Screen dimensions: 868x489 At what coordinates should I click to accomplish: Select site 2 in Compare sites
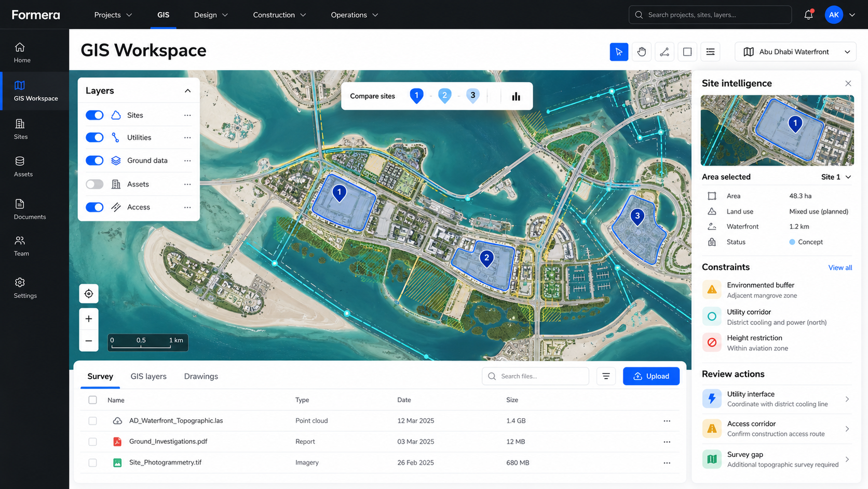point(444,96)
